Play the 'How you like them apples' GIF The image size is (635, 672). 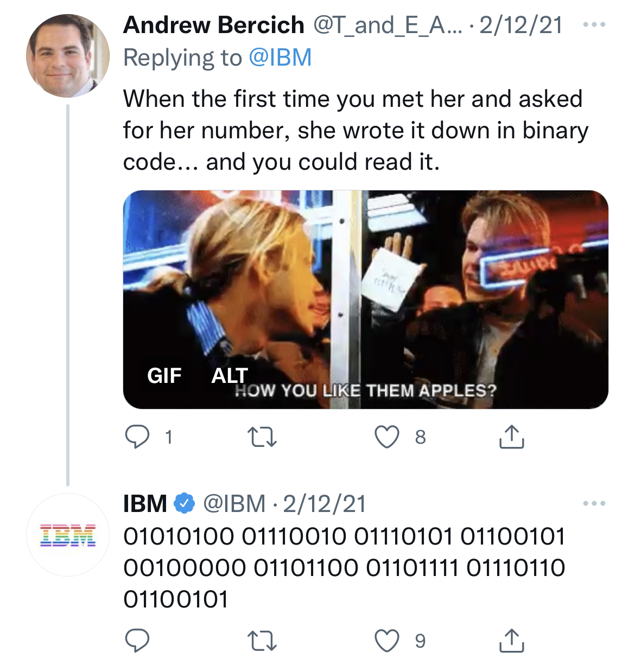[x=365, y=287]
